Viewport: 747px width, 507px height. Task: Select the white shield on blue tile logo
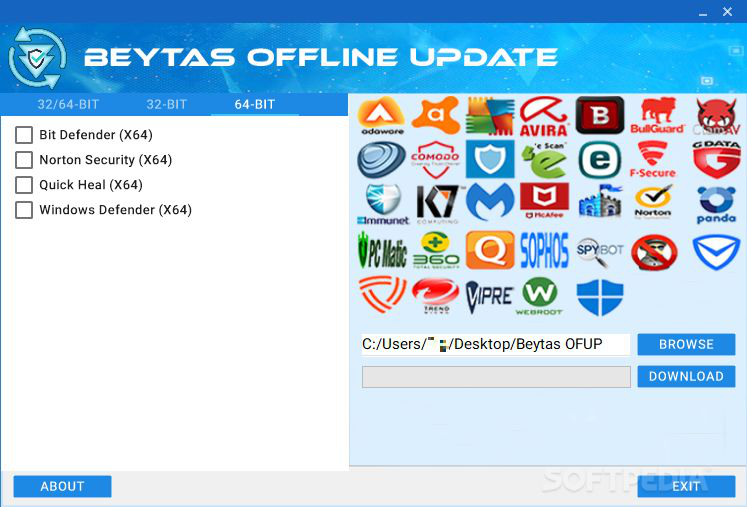tap(490, 159)
